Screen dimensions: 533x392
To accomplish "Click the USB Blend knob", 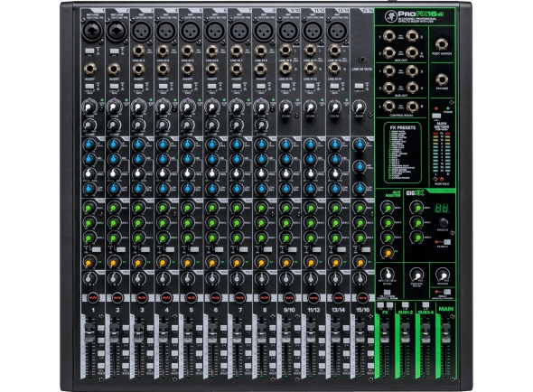I will click(x=388, y=275).
